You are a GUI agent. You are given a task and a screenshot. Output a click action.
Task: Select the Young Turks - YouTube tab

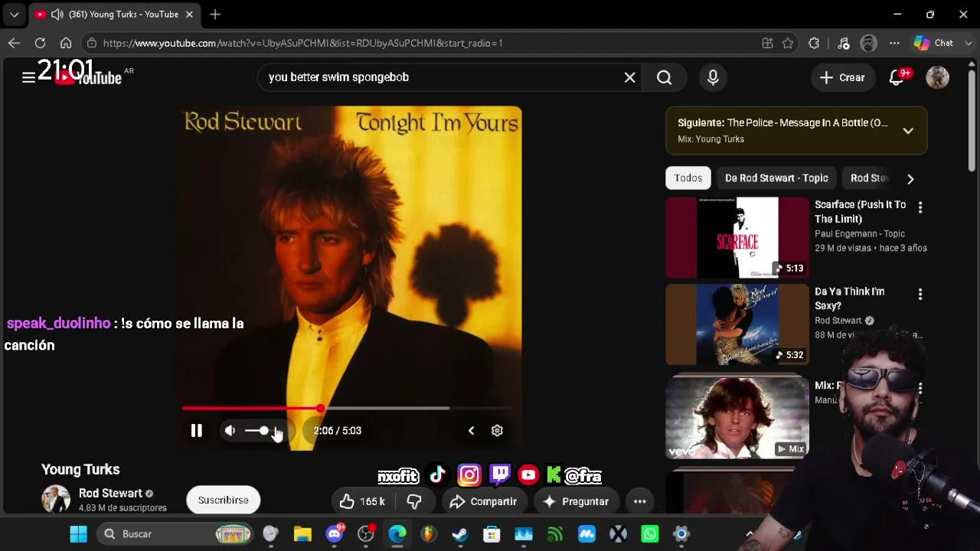(x=115, y=15)
